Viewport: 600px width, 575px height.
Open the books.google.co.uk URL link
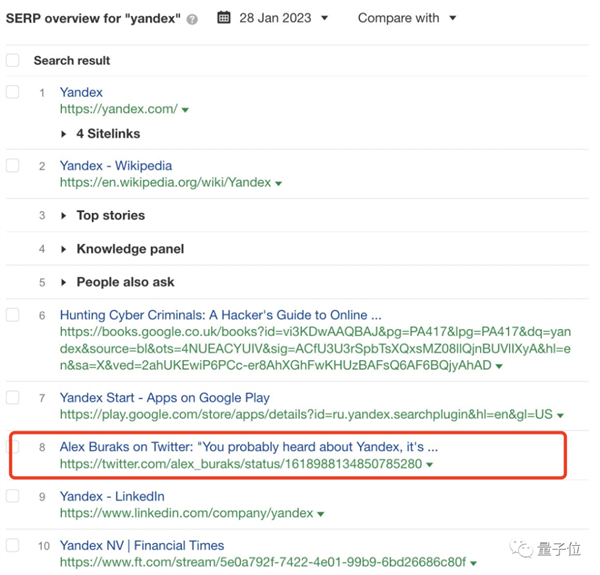(315, 348)
